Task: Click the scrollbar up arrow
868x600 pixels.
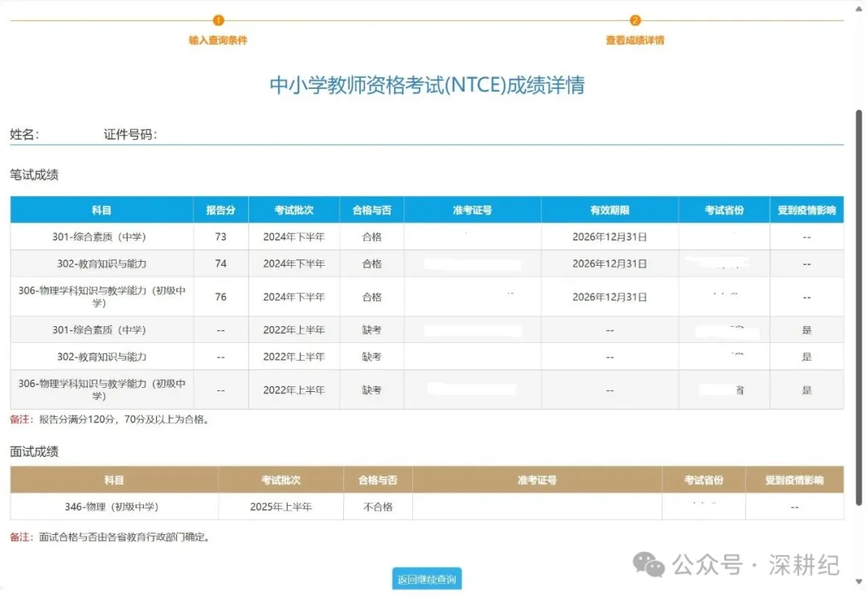Action: click(858, 10)
